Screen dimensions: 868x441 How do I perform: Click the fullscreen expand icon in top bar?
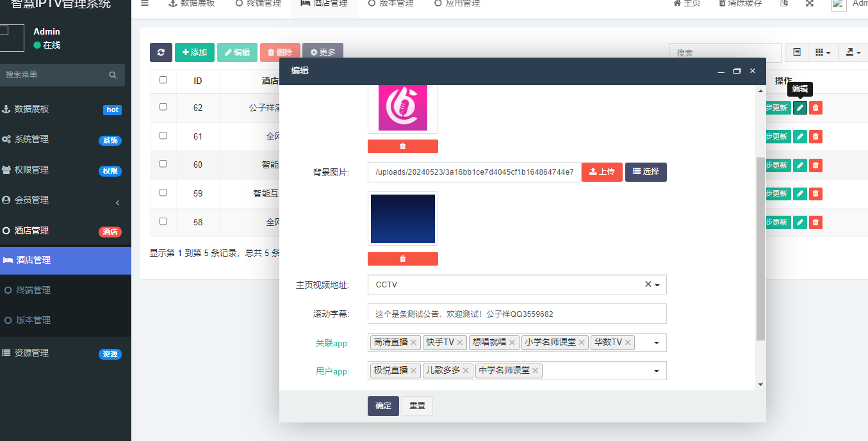pyautogui.click(x=810, y=3)
